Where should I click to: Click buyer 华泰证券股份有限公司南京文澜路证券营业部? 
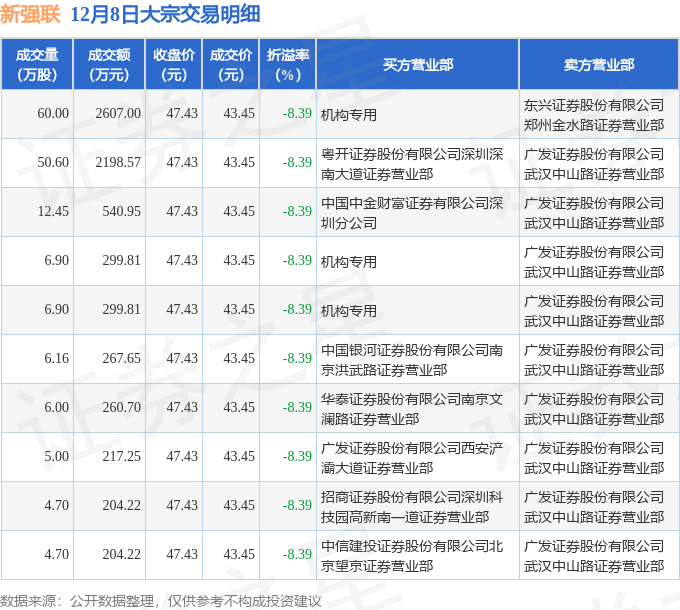[x=412, y=409]
